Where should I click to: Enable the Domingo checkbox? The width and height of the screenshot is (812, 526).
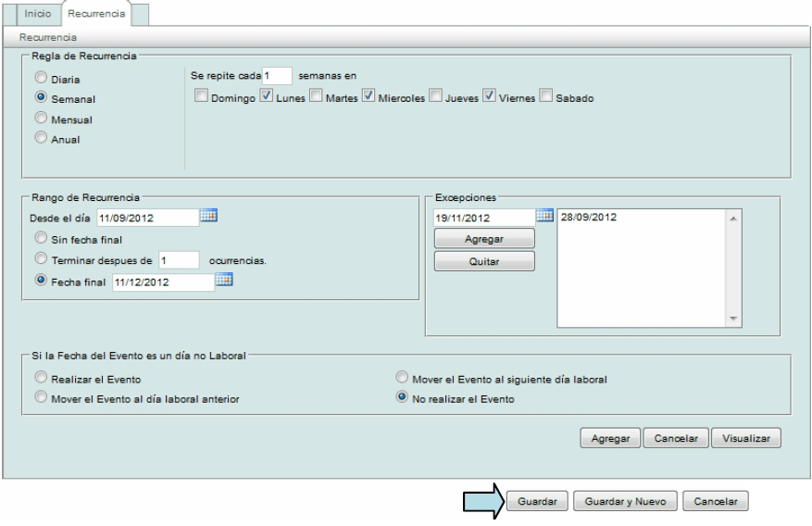pos(201,97)
